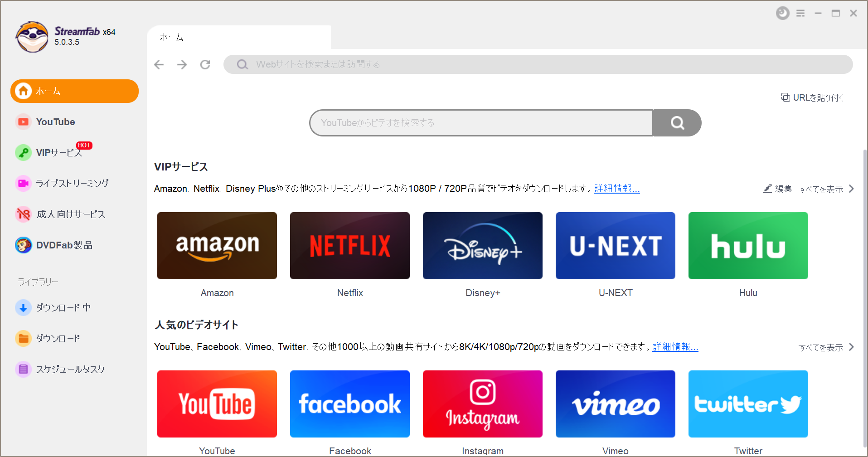
Task: Open the Disney+ service tile
Action: pos(483,246)
